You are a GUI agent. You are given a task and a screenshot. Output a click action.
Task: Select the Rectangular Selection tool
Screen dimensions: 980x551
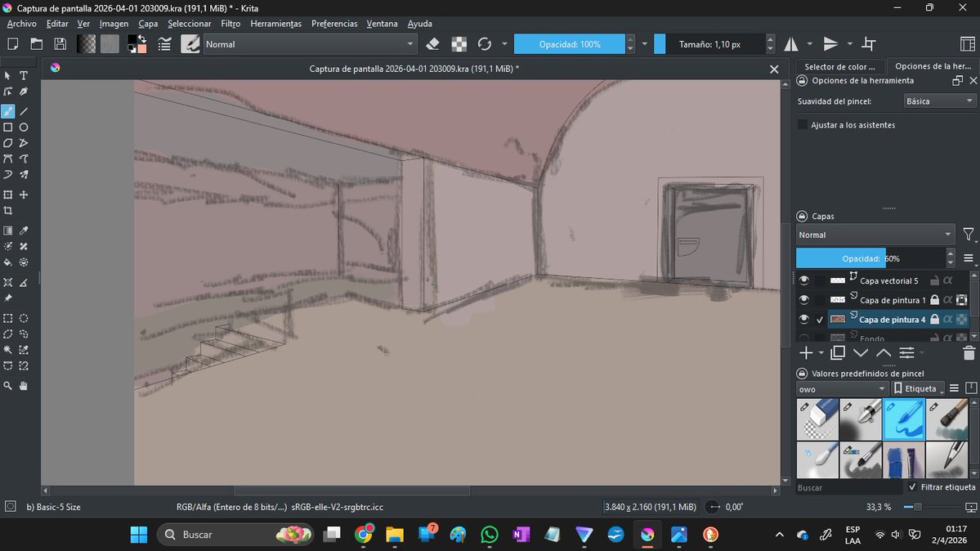tap(7, 318)
